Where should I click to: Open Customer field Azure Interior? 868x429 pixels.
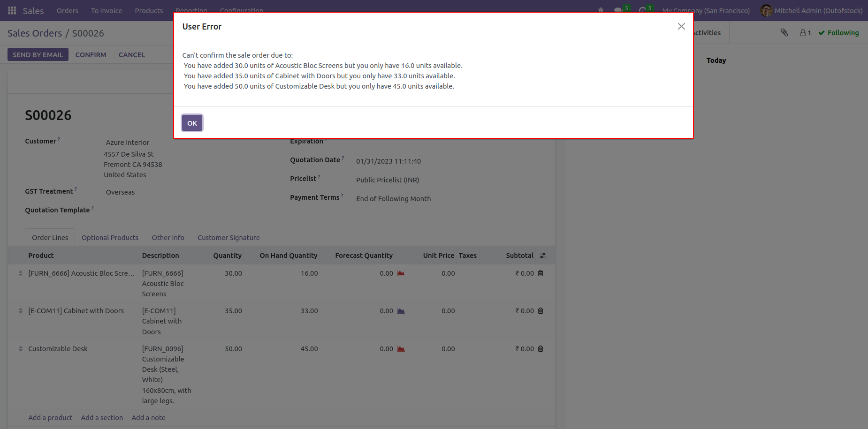tap(128, 143)
